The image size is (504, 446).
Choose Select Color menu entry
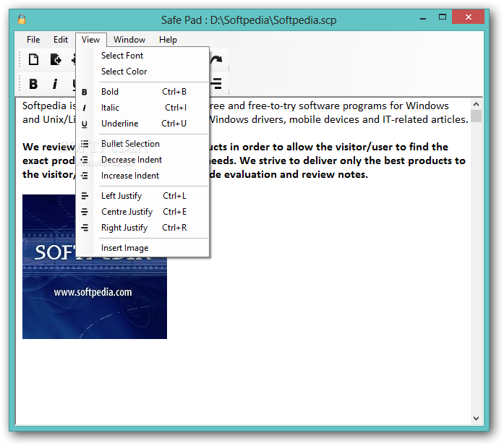[x=143, y=72]
